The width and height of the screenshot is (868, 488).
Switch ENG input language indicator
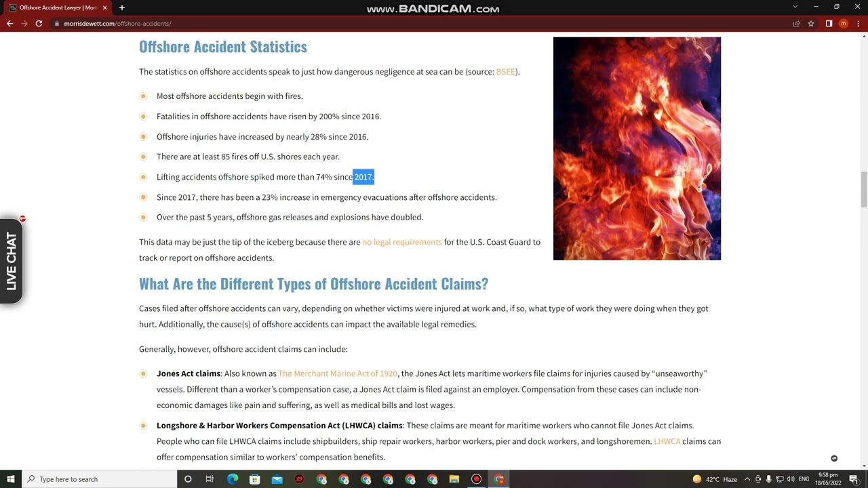[x=804, y=479]
